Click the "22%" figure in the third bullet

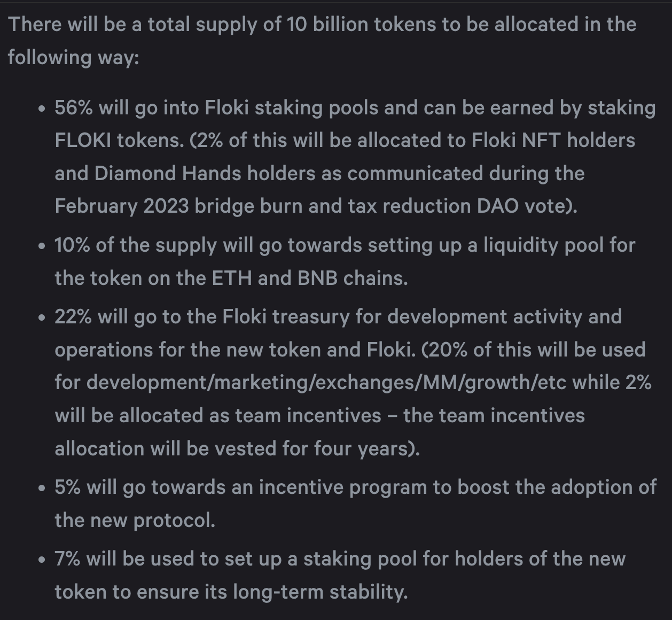73,317
